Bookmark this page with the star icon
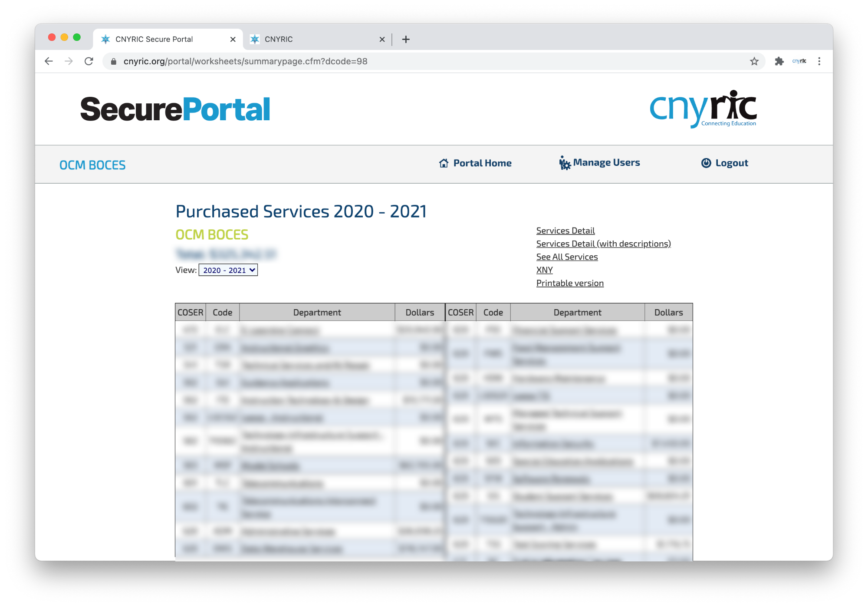Viewport: 868px width, 607px height. 754,61
